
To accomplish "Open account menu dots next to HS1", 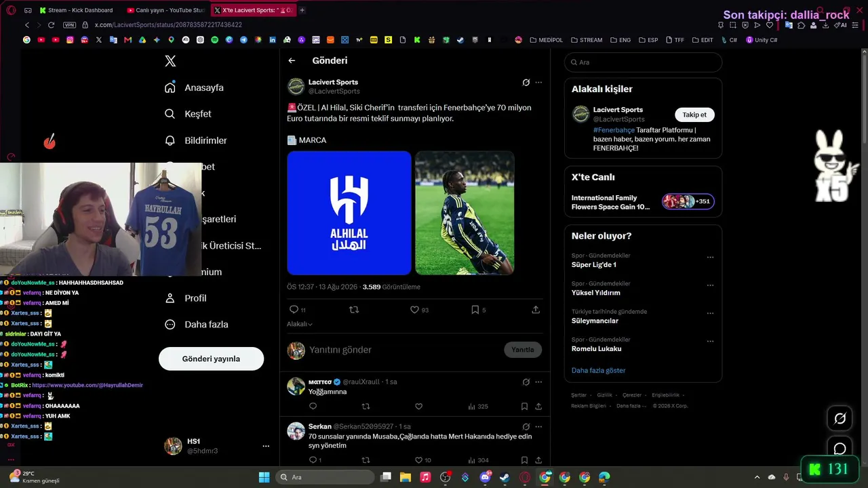I will 266,446.
